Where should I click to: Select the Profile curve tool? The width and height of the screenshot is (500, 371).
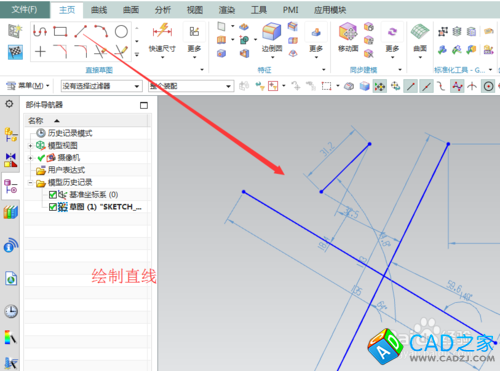click(x=40, y=32)
